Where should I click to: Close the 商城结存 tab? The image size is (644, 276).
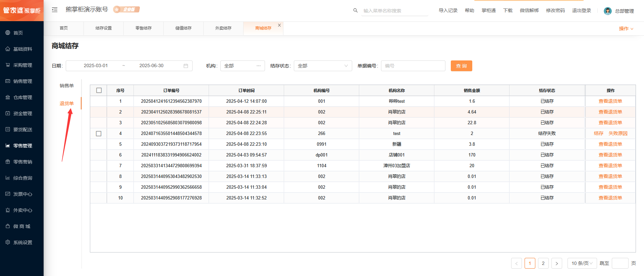pos(279,25)
